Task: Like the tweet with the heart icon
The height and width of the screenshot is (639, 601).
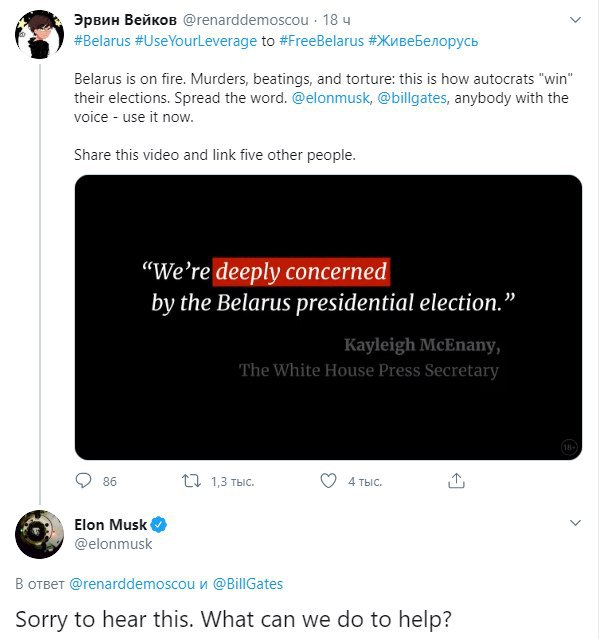Action: 327,481
